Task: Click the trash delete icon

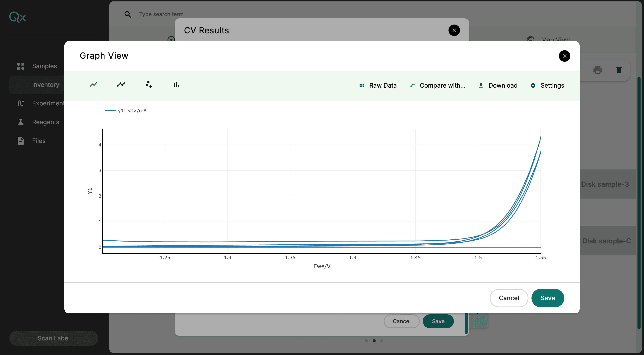Action: [x=619, y=70]
